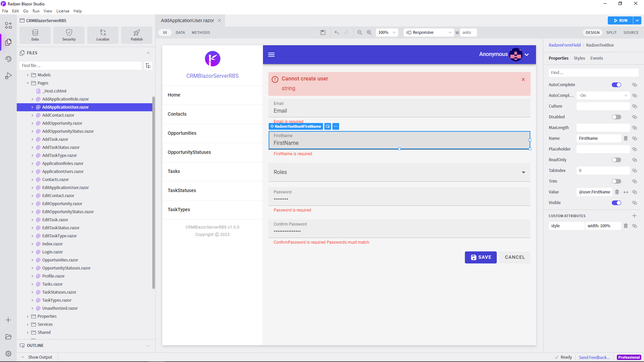Viewport: 644px width, 362px height.
Task: Open the Roles dropdown in the form
Action: point(399,172)
